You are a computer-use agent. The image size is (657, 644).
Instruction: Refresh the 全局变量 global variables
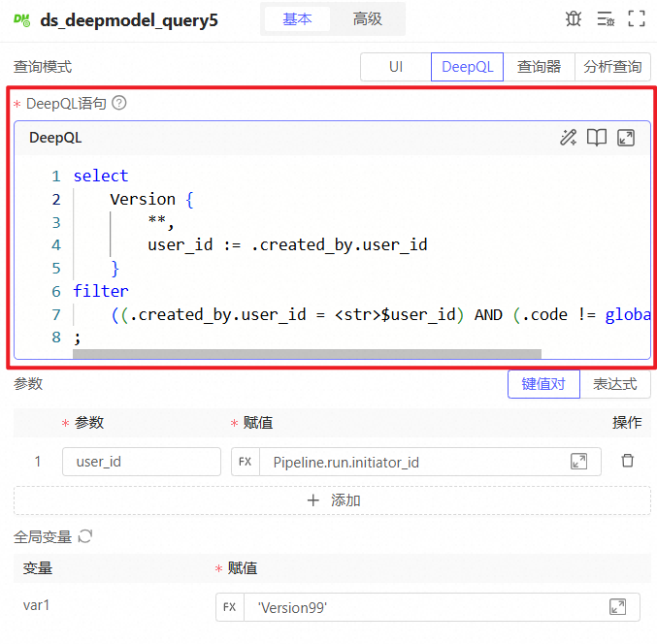84,536
